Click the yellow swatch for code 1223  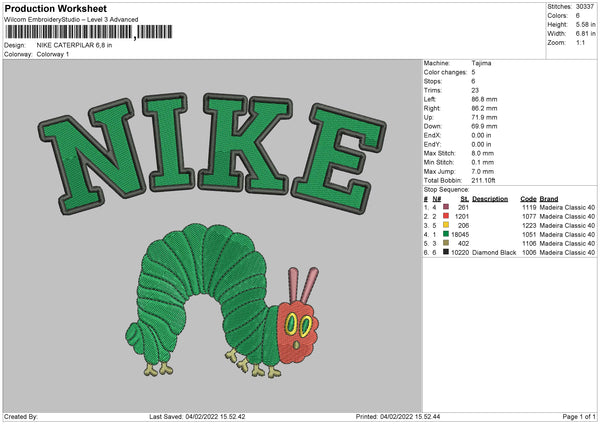click(x=446, y=225)
